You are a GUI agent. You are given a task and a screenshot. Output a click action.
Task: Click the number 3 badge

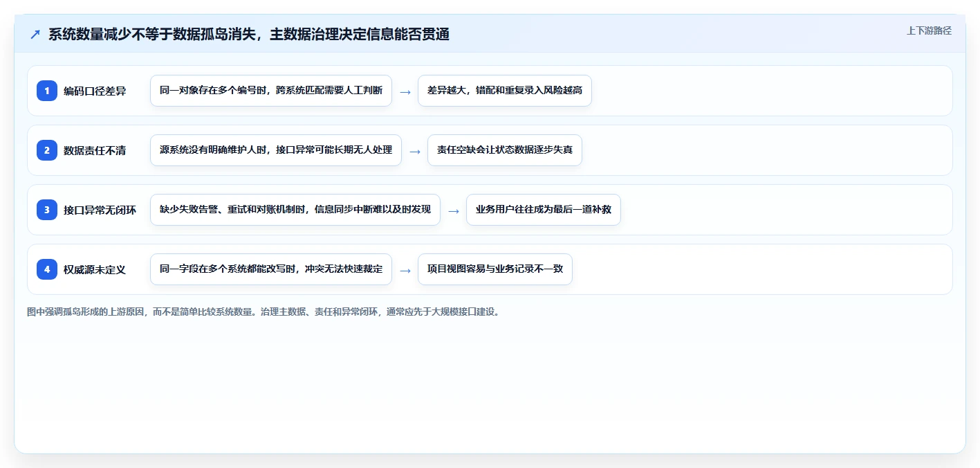pyautogui.click(x=47, y=210)
